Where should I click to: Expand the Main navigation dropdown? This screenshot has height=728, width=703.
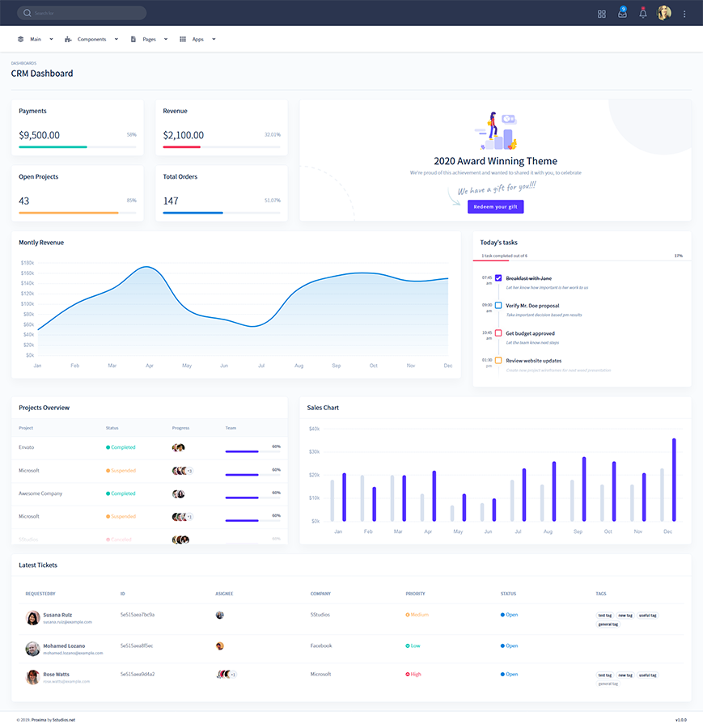(50, 38)
